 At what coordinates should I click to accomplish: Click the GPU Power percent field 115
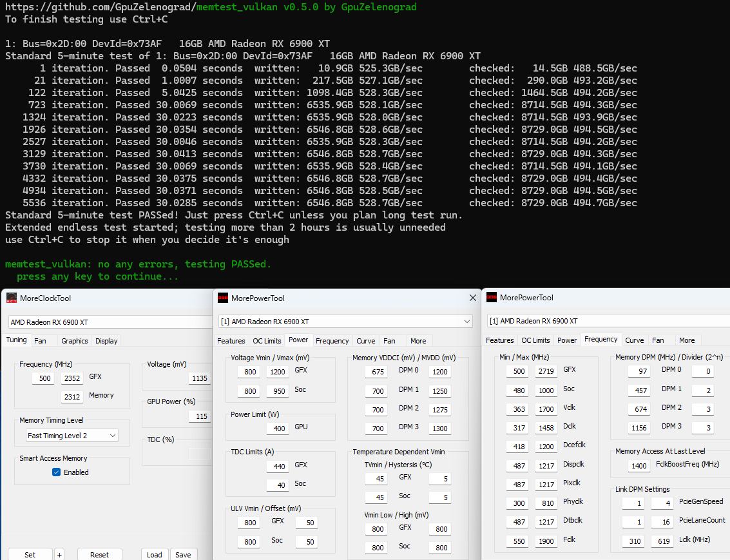click(199, 416)
